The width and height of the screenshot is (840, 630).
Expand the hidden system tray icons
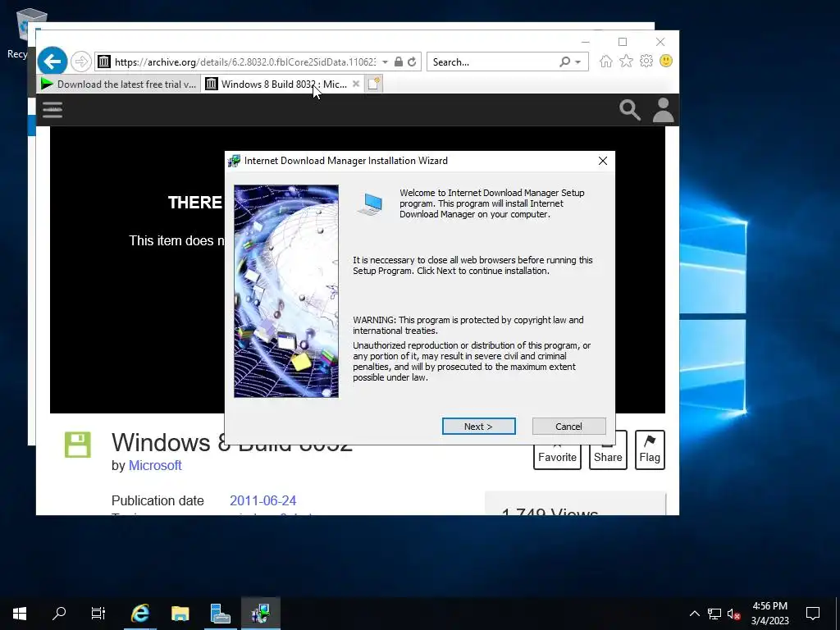tap(694, 614)
